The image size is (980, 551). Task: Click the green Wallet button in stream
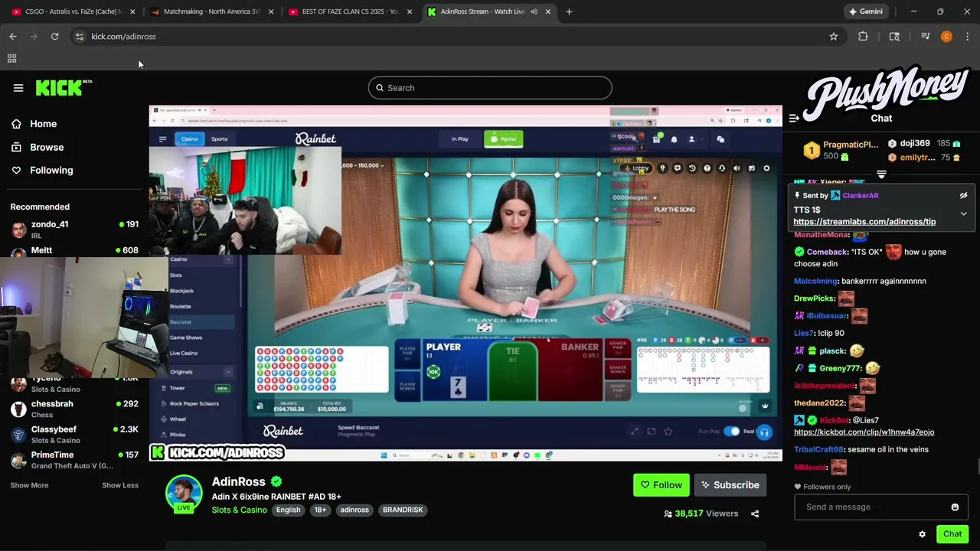(x=504, y=139)
